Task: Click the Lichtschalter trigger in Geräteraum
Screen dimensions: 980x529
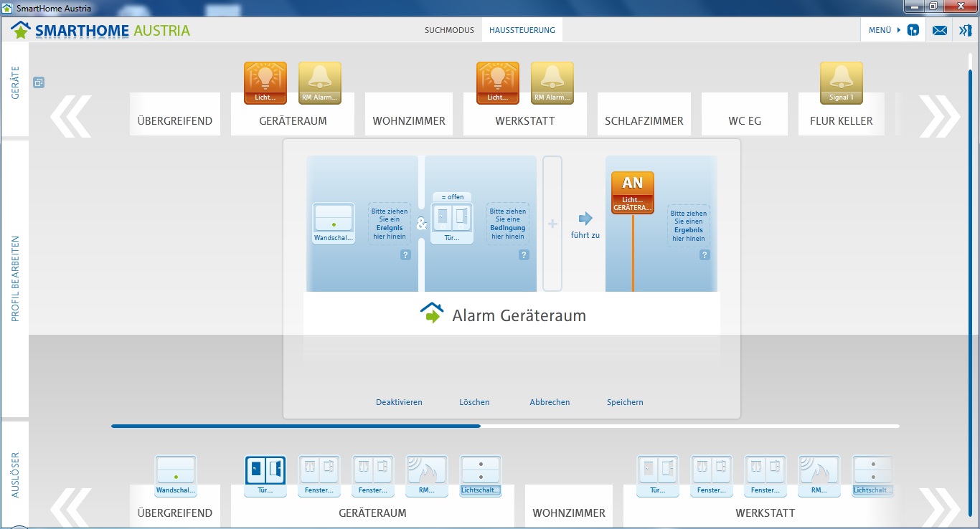Action: 481,476
